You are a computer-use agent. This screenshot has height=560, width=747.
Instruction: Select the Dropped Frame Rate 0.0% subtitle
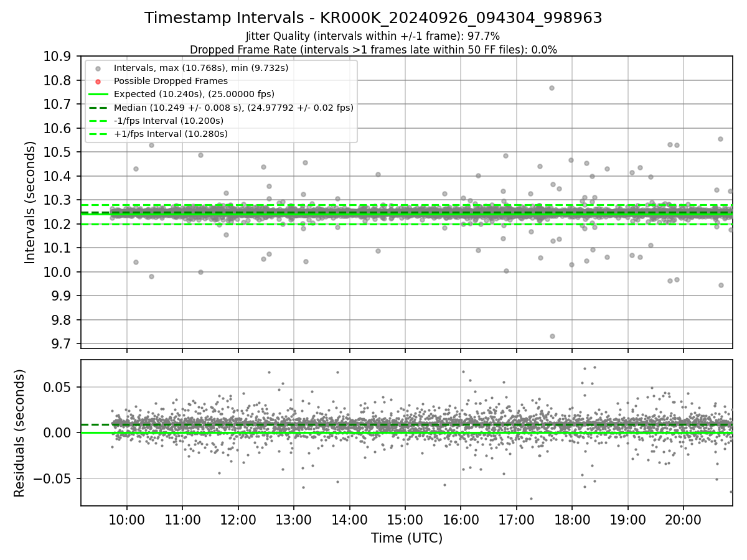point(373,50)
